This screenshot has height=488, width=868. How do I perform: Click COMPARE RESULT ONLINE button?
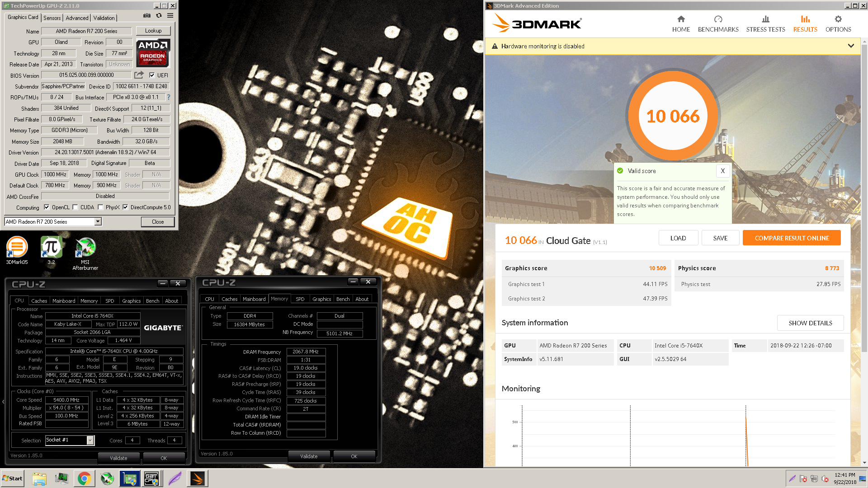pyautogui.click(x=792, y=238)
